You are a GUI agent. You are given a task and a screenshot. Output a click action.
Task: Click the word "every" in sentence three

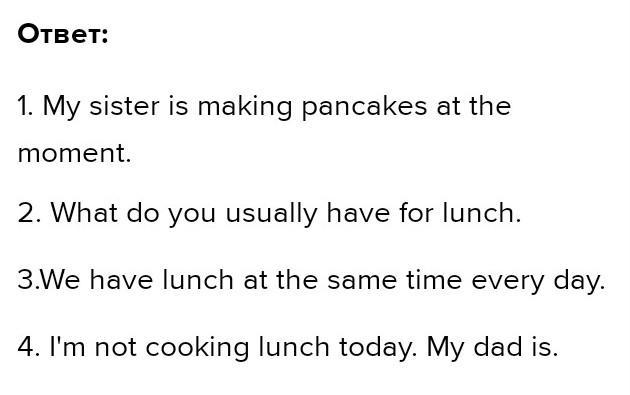[x=508, y=281]
